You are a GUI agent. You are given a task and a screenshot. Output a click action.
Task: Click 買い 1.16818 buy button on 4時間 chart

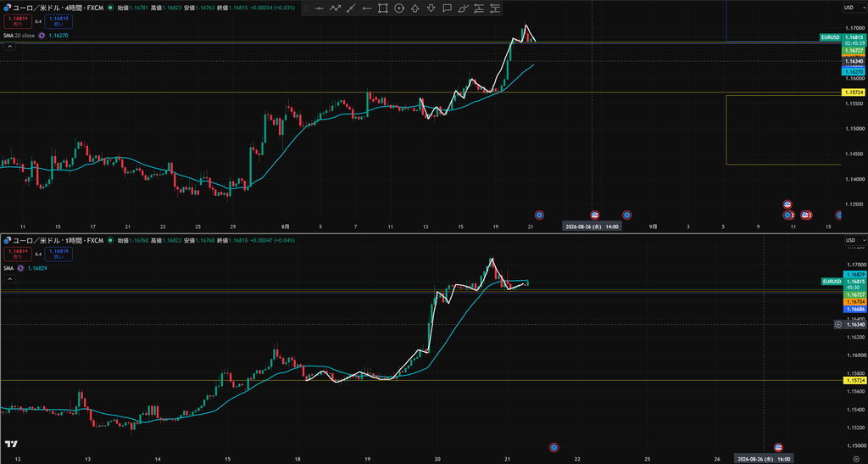click(58, 21)
